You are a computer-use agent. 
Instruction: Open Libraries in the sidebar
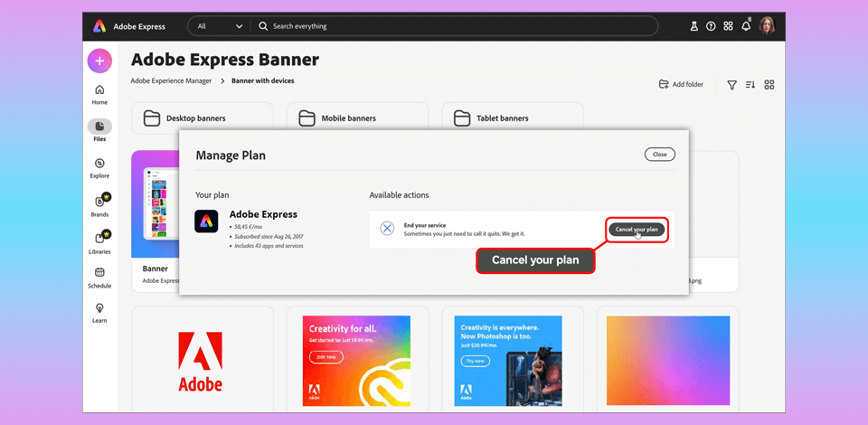(x=99, y=243)
